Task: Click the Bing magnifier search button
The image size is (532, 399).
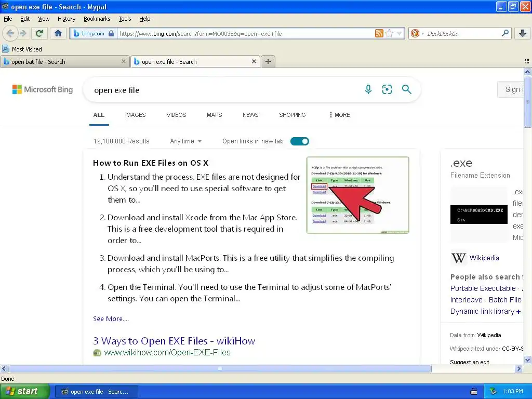Action: (406, 89)
